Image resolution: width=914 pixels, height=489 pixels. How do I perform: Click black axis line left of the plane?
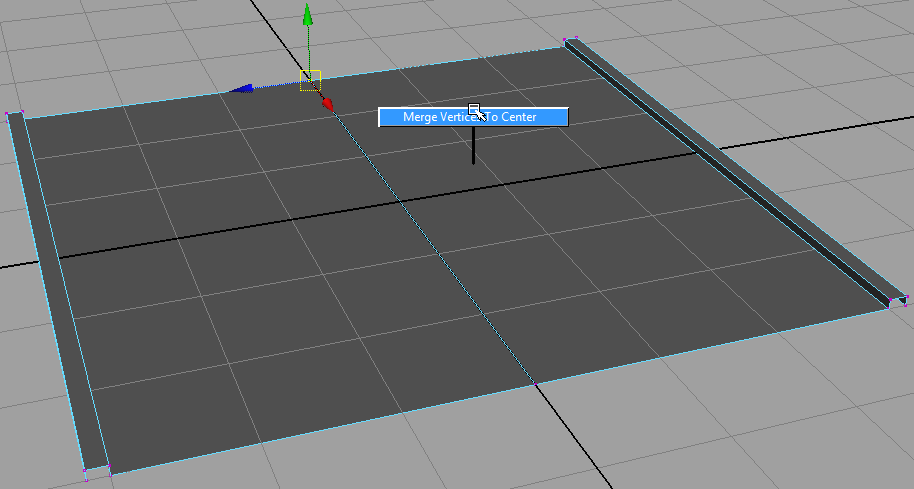[25, 263]
